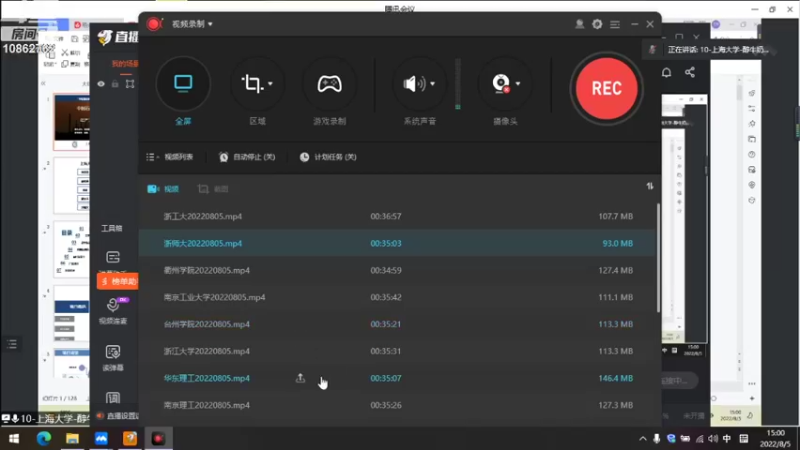This screenshot has width=800, height=450.
Task: Toggle the system sound (系统声音) speaker icon
Action: coord(414,84)
